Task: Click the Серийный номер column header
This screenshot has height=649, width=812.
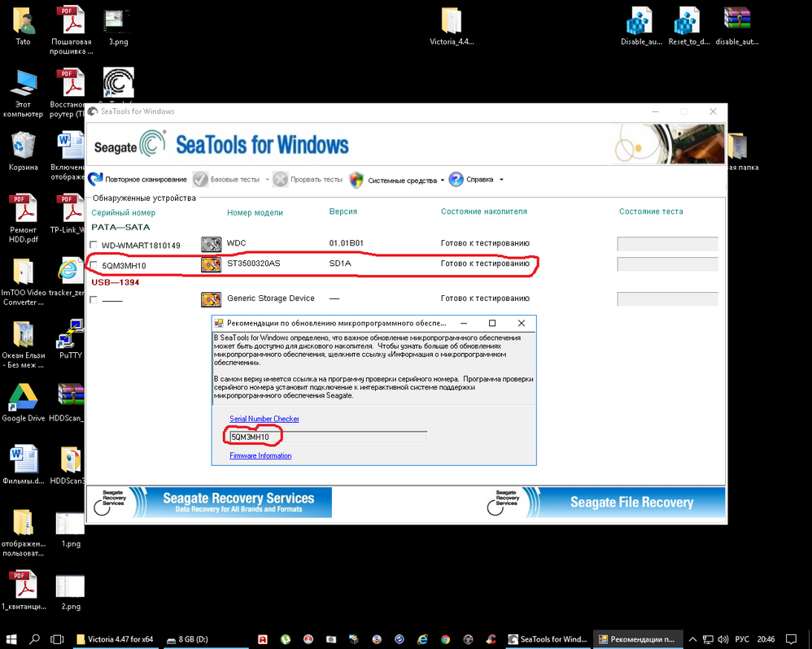Action: [123, 213]
